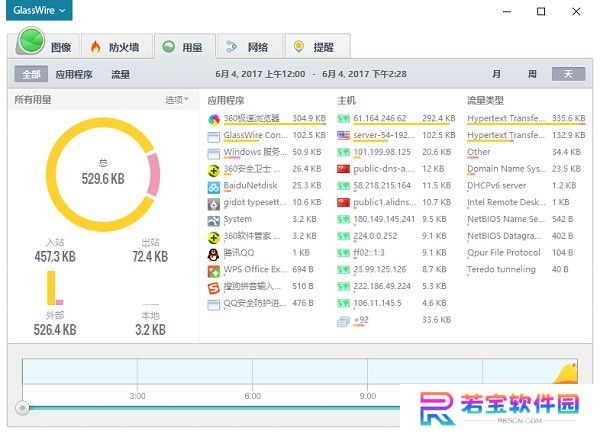Filter usage by 应用程序
The width and height of the screenshot is (600, 434).
pos(74,74)
